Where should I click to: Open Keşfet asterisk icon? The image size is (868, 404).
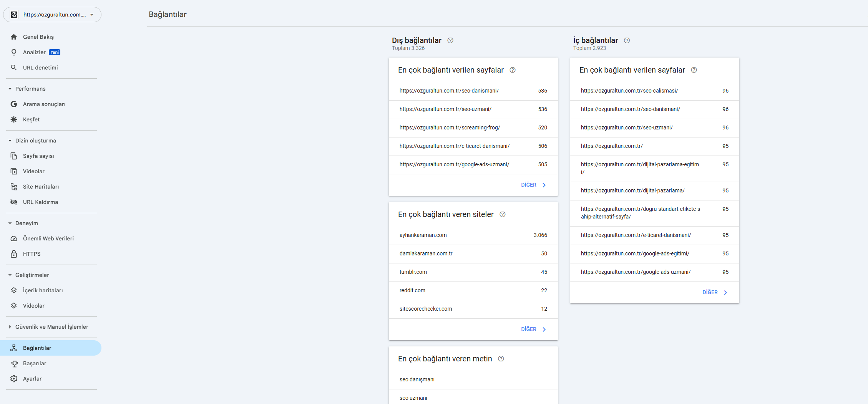[14, 119]
